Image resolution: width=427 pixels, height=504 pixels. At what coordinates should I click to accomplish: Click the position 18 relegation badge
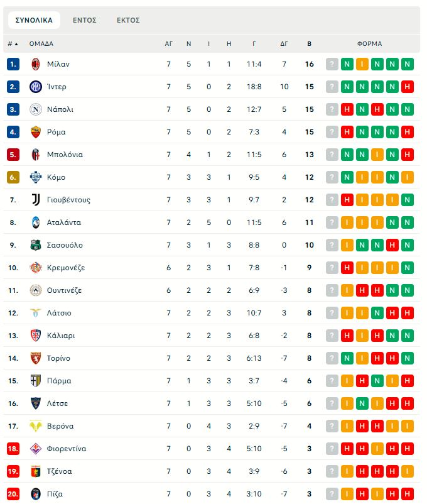pos(13,449)
